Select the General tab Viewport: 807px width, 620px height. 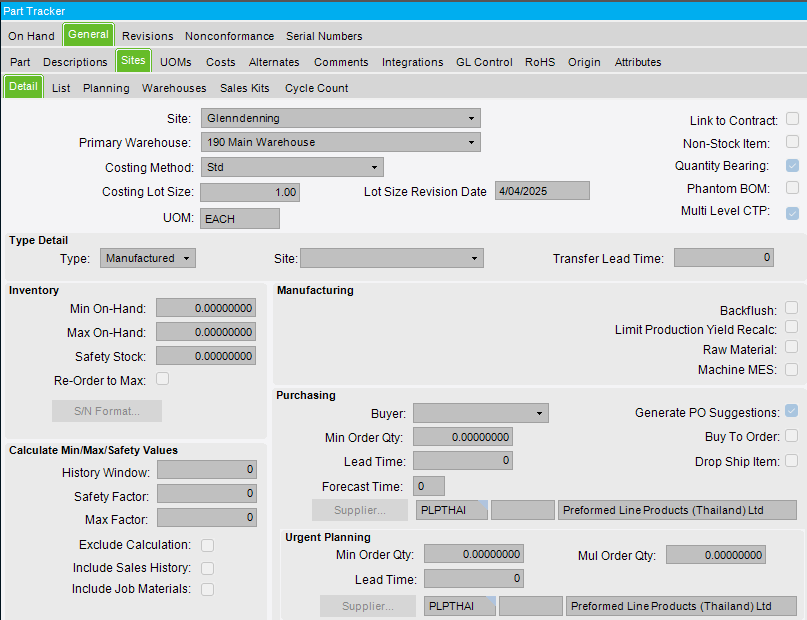pos(89,34)
